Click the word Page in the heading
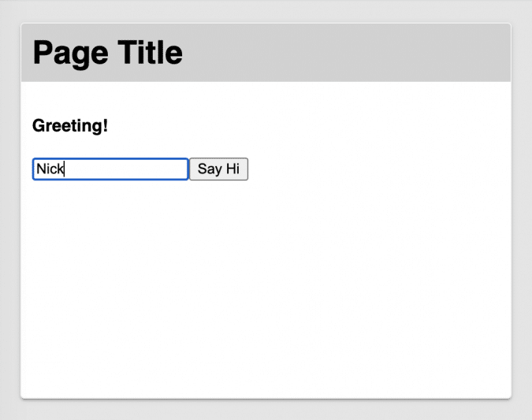Viewport: 532px width, 420px height. (70, 53)
